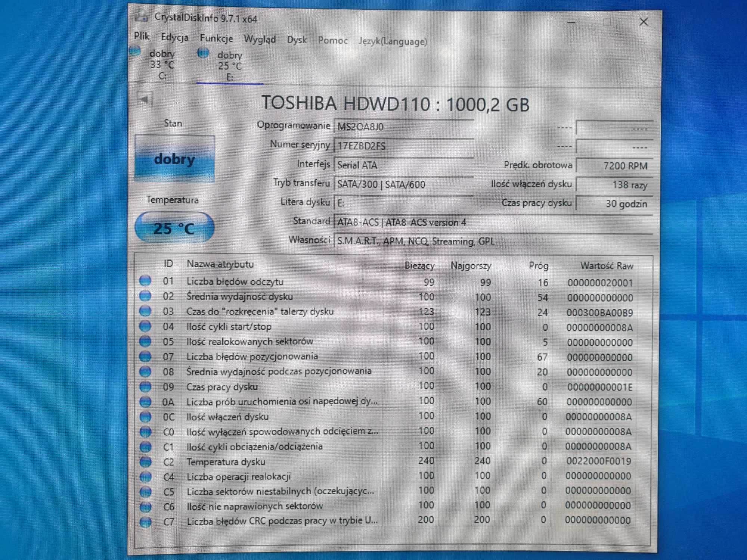Click the Próg column header
Screen dimensions: 747x560
(539, 266)
